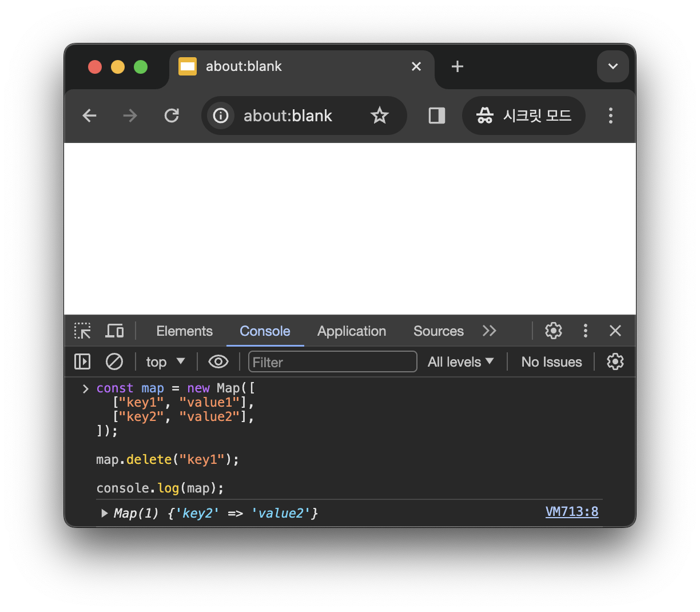Screen dimensions: 700x612
Task: Open the tab search dropdown chevron
Action: (x=613, y=66)
